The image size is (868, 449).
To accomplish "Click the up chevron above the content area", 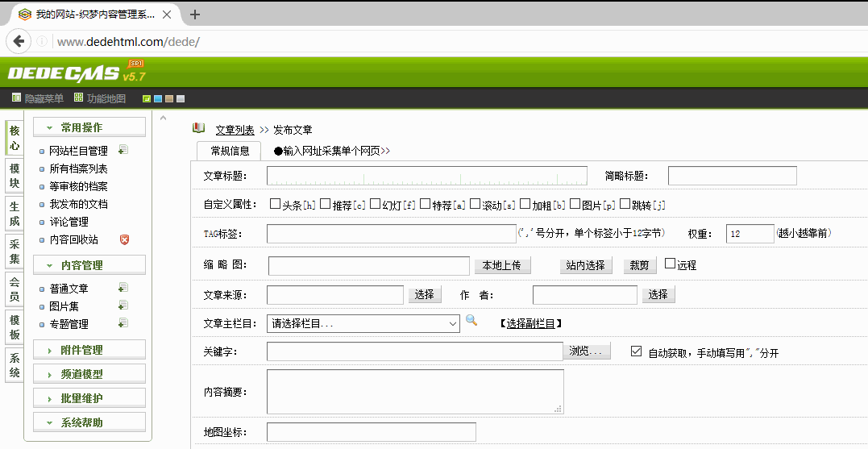I will (x=163, y=118).
